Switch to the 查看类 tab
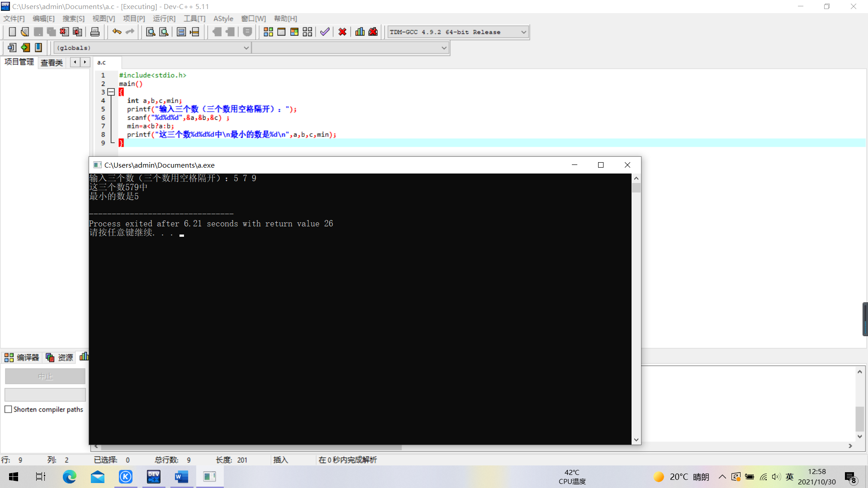 click(x=52, y=62)
